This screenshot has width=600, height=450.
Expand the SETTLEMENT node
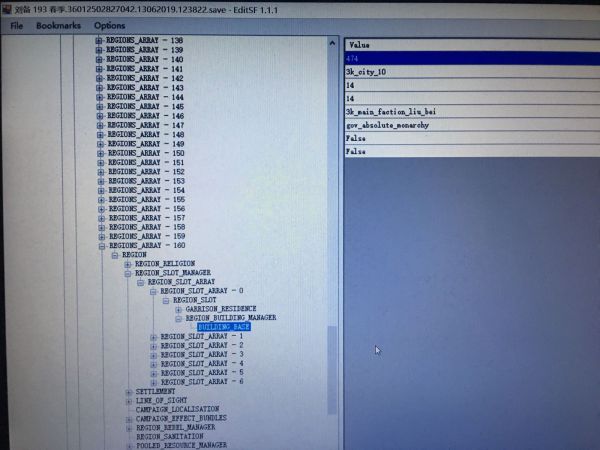tap(128, 392)
